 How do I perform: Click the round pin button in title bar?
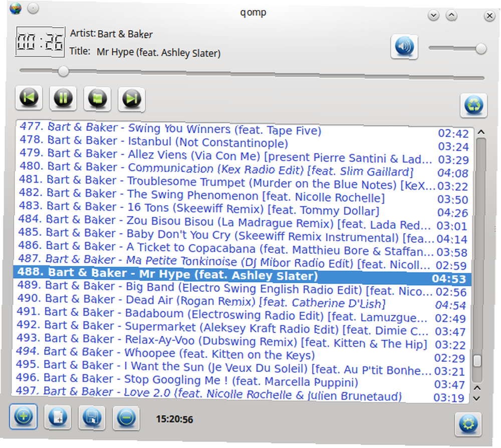point(33,9)
